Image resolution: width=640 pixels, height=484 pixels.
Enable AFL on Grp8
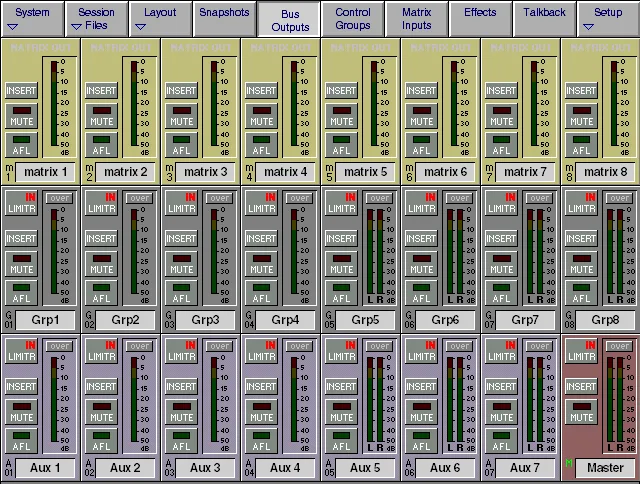(582, 293)
